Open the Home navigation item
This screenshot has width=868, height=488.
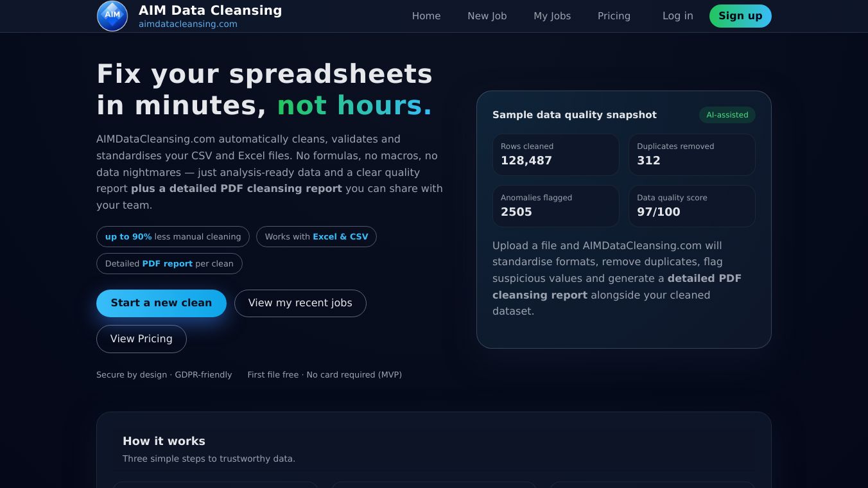click(426, 16)
